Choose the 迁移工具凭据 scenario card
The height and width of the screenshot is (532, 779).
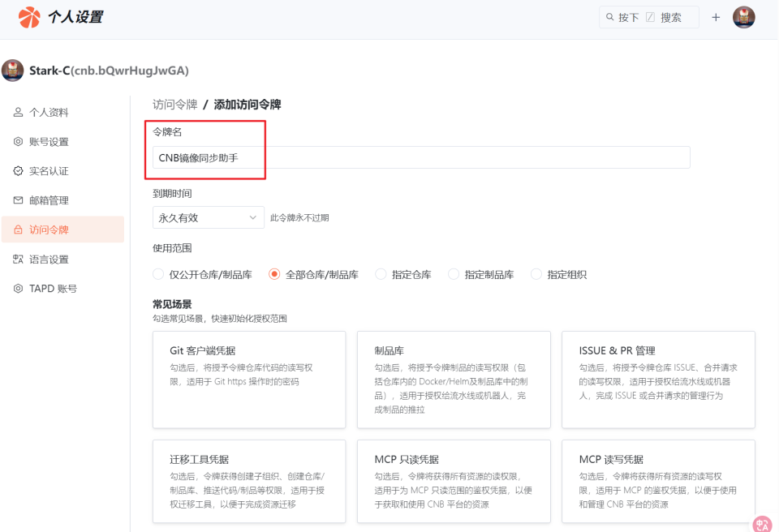pyautogui.click(x=249, y=482)
